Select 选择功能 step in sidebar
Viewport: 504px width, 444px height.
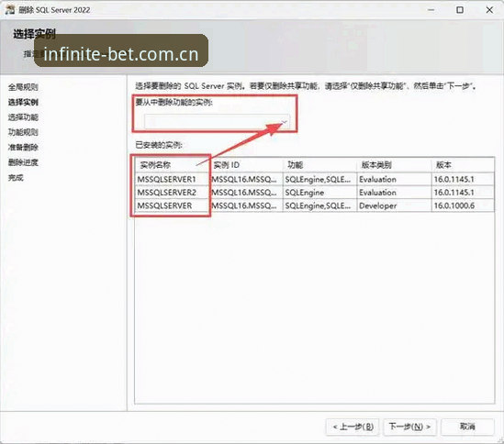coord(23,117)
